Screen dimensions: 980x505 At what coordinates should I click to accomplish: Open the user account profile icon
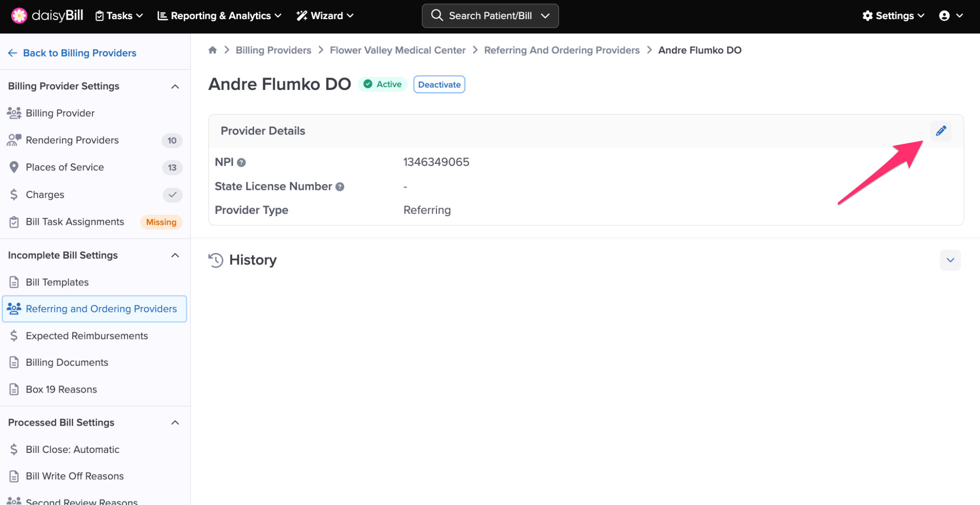click(944, 16)
